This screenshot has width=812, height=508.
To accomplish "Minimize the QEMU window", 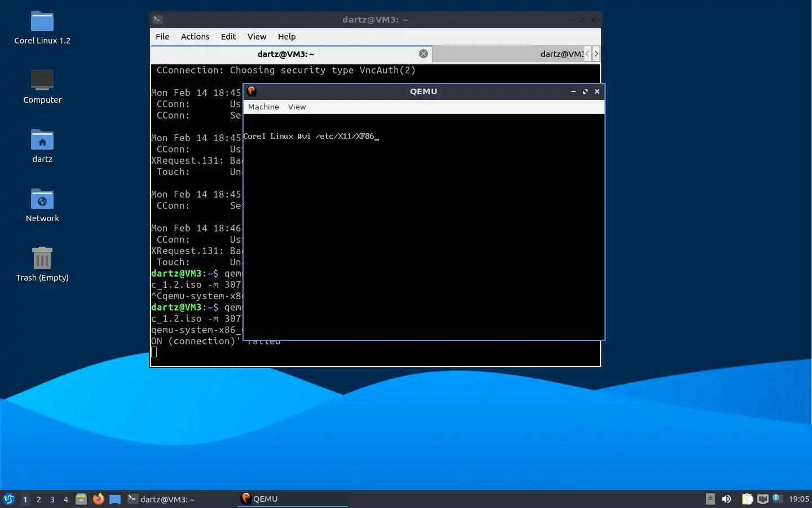I will click(x=573, y=91).
